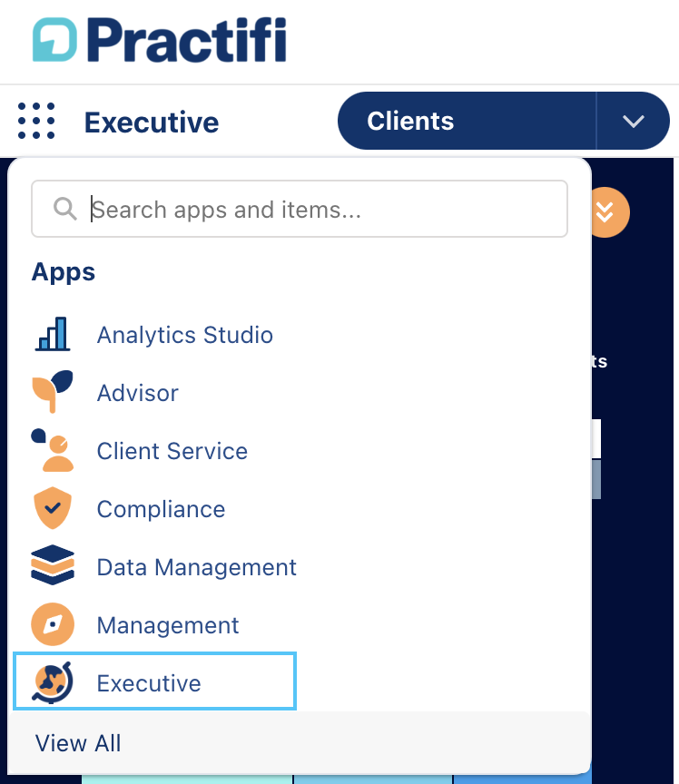Screen dimensions: 679x784
Task: Open the Compliance app
Action: pos(161,509)
